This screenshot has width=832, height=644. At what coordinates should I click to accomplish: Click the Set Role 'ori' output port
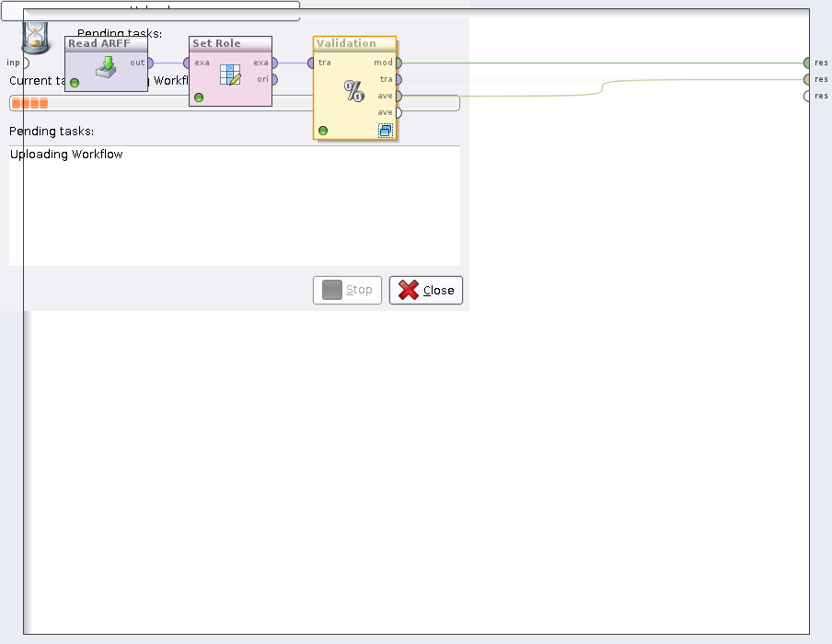pyautogui.click(x=273, y=79)
